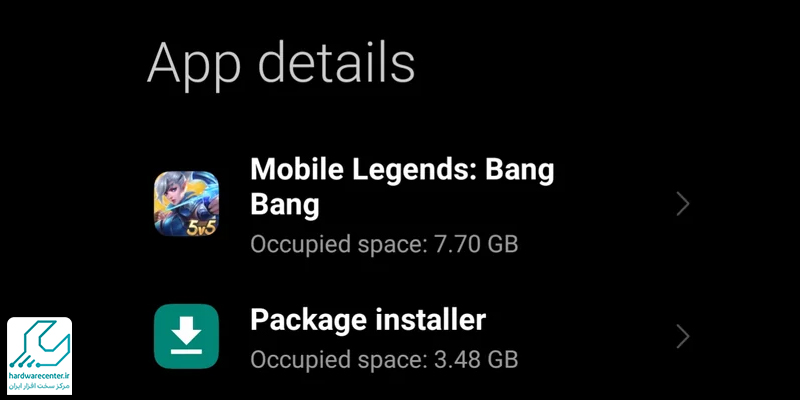Expand Package installer row via right chevron
Viewport: 800px width, 400px height.
tap(683, 337)
